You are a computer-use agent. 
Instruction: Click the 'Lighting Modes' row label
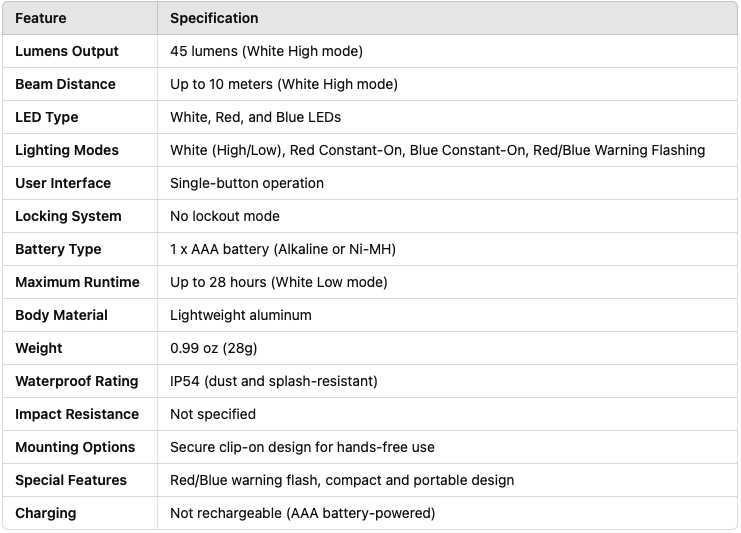tap(67, 150)
